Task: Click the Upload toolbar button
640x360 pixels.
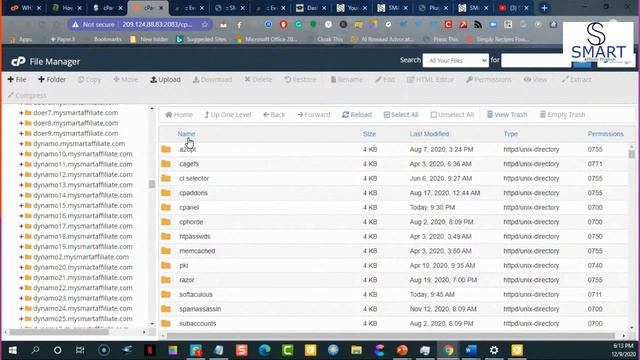Action: (x=165, y=80)
